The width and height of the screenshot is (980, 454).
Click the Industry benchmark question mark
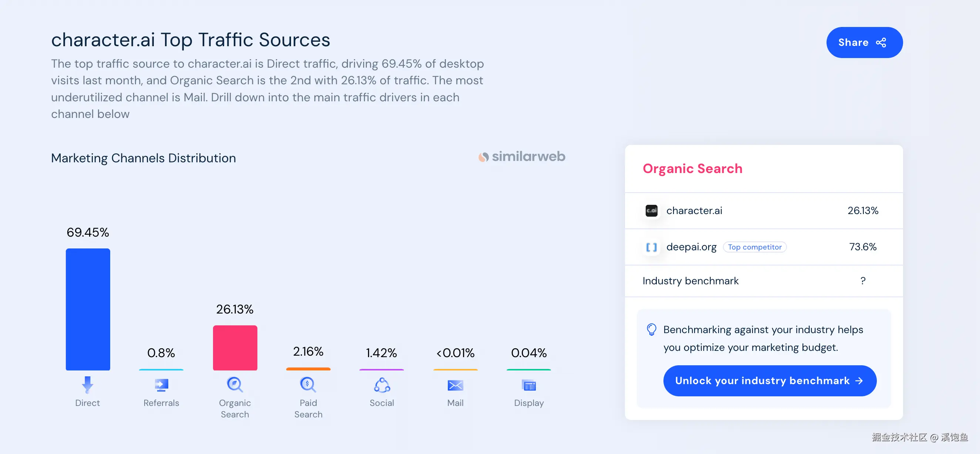[862, 281]
